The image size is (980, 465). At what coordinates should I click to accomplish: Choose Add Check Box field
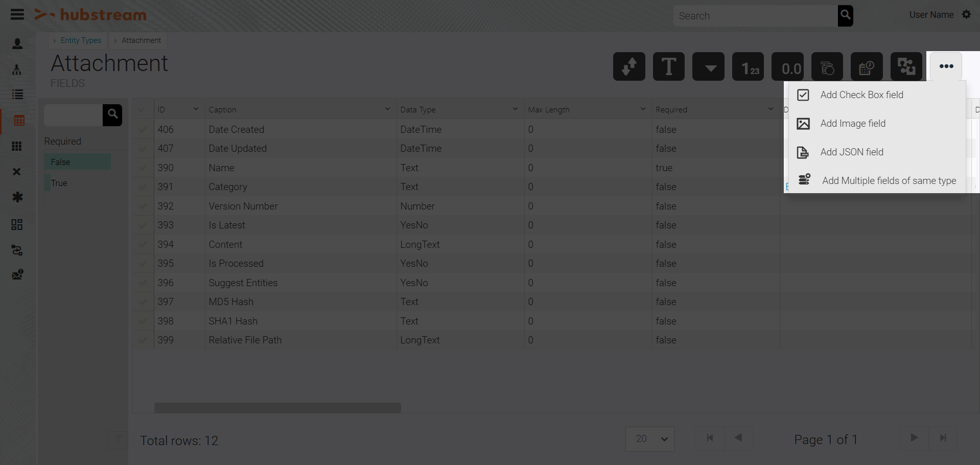pos(861,95)
